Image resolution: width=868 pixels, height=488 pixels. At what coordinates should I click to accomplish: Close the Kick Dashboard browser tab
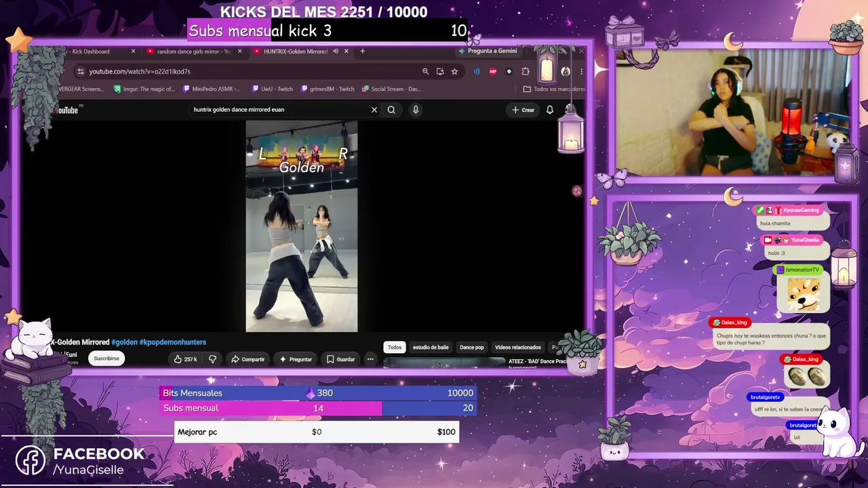[x=133, y=52]
